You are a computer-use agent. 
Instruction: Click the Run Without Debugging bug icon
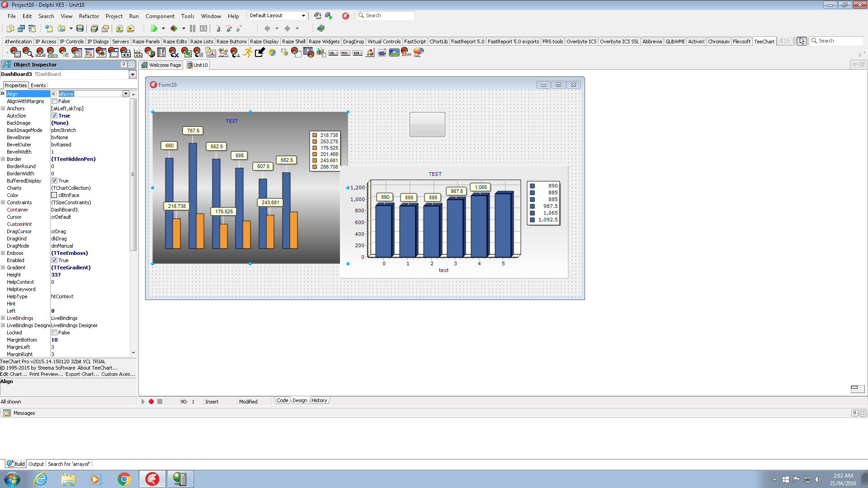174,28
